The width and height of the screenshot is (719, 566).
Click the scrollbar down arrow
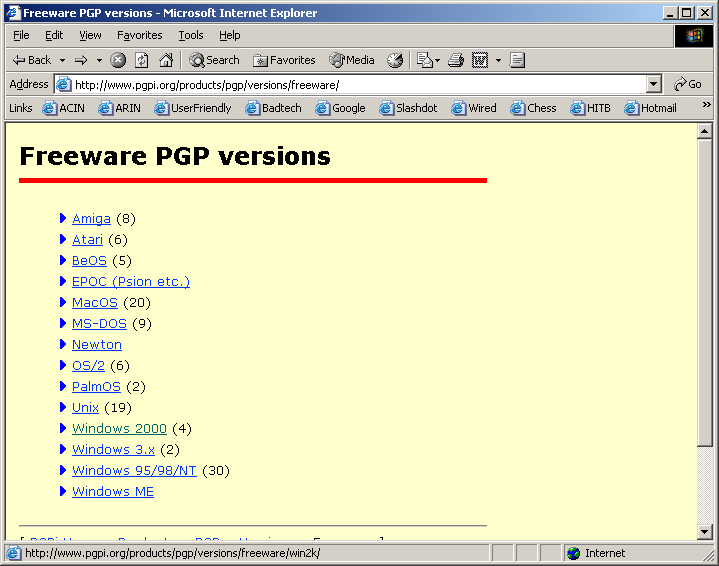pyautogui.click(x=705, y=532)
